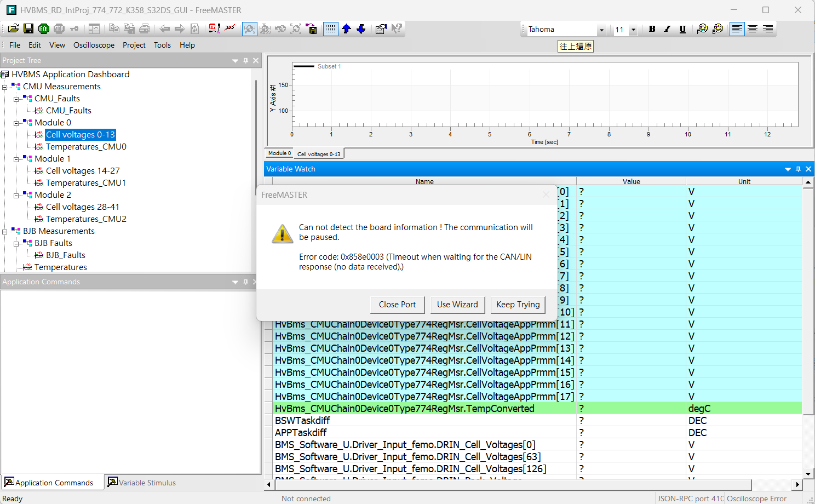The width and height of the screenshot is (815, 504).
Task: Click Close Port in the FreeMASTER dialog
Action: (397, 305)
